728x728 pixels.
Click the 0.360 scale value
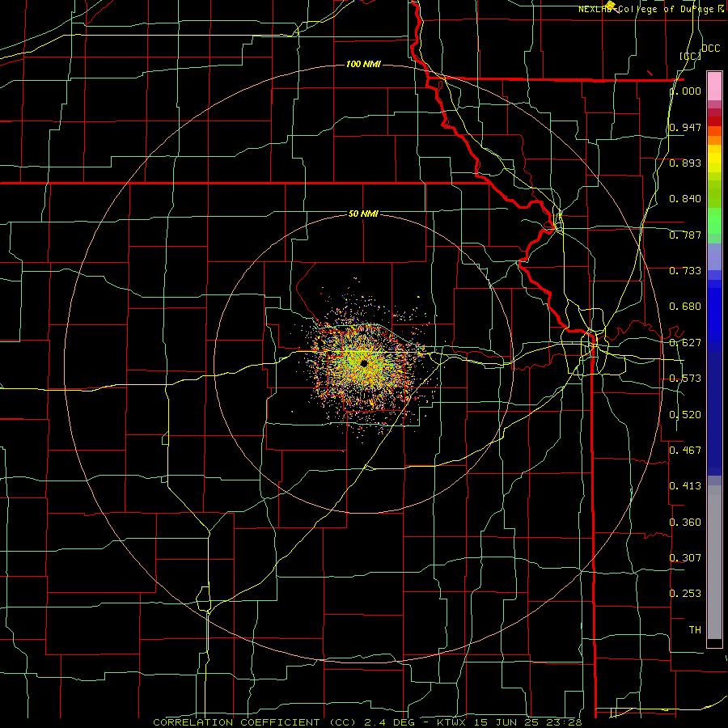coord(685,523)
